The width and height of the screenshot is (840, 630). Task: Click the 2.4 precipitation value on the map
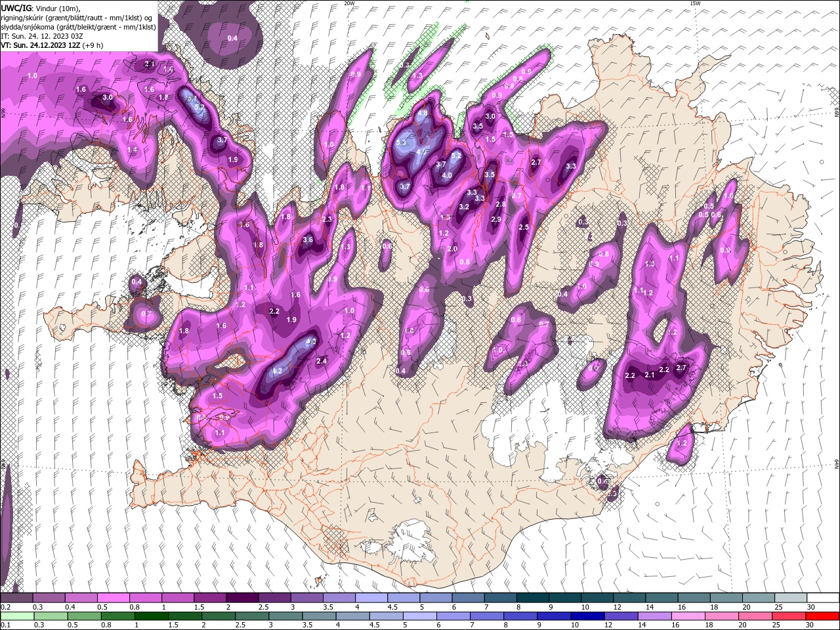322,361
